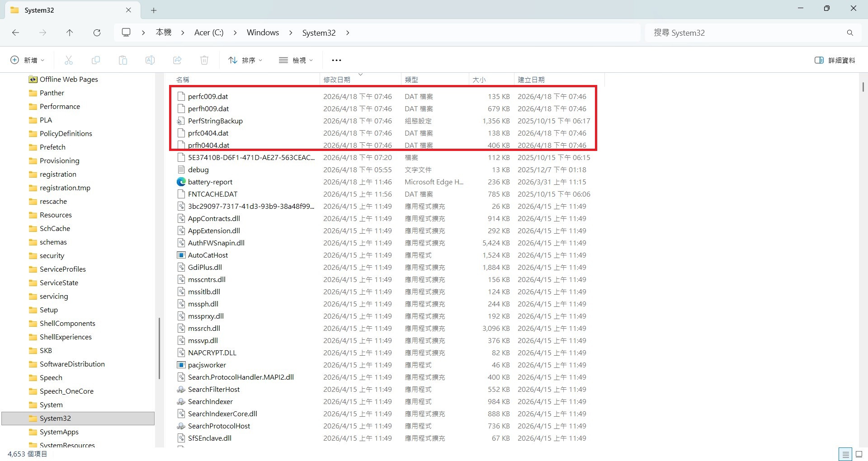The width and height of the screenshot is (868, 461).
Task: Click the search magnifier icon
Action: coord(850,33)
